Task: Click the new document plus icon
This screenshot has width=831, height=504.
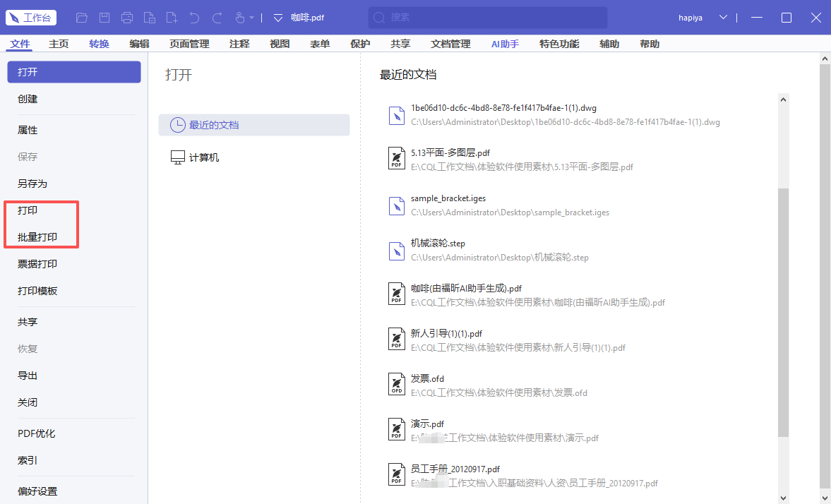Action: click(172, 18)
